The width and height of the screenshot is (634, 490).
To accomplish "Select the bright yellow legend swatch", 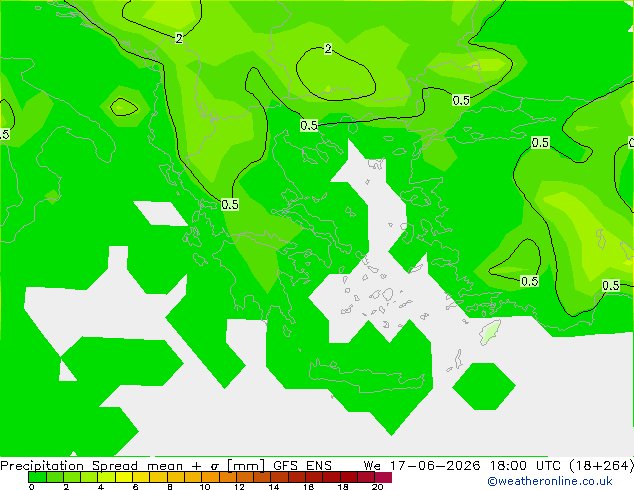I will (x=124, y=477).
